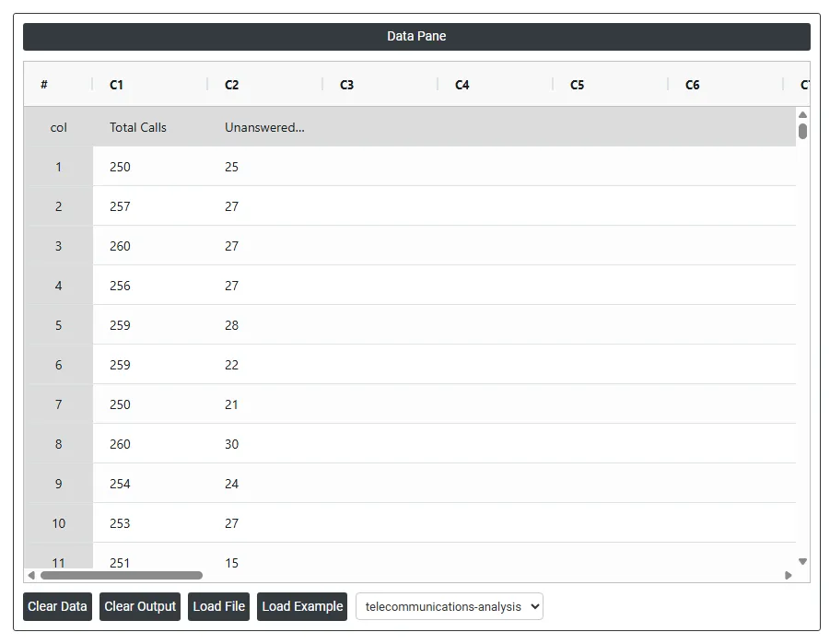The width and height of the screenshot is (830, 644).
Task: Select row number 2
Action: pos(58,206)
